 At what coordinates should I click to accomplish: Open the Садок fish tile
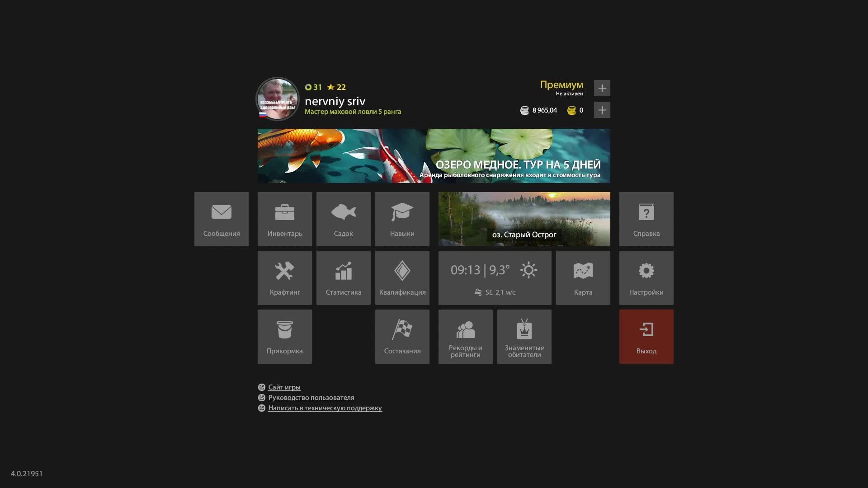click(x=344, y=219)
